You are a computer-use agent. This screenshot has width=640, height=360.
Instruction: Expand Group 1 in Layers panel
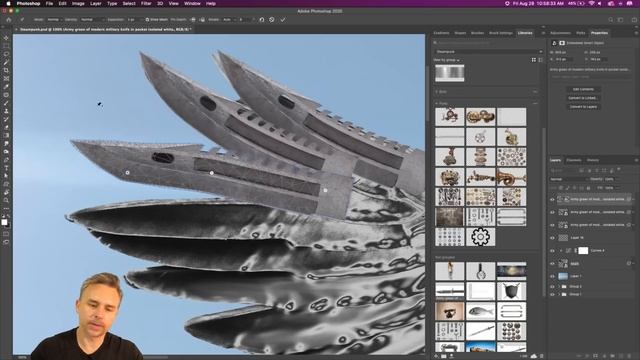559,294
